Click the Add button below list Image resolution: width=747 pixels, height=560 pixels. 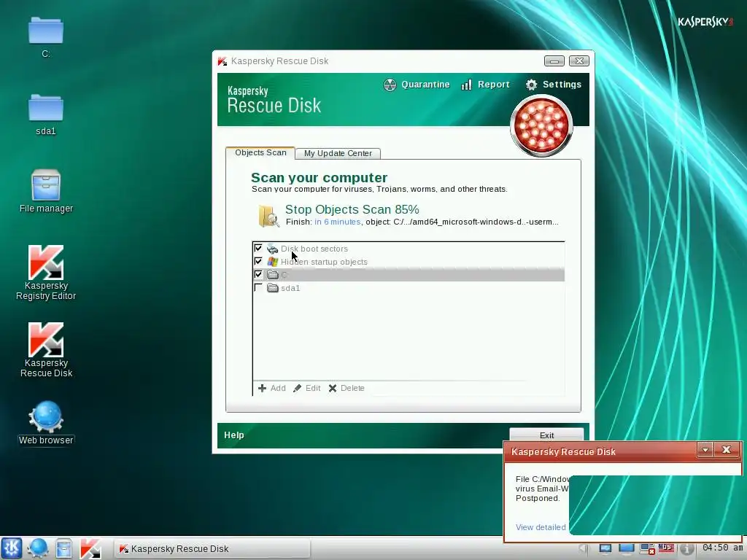coord(272,388)
